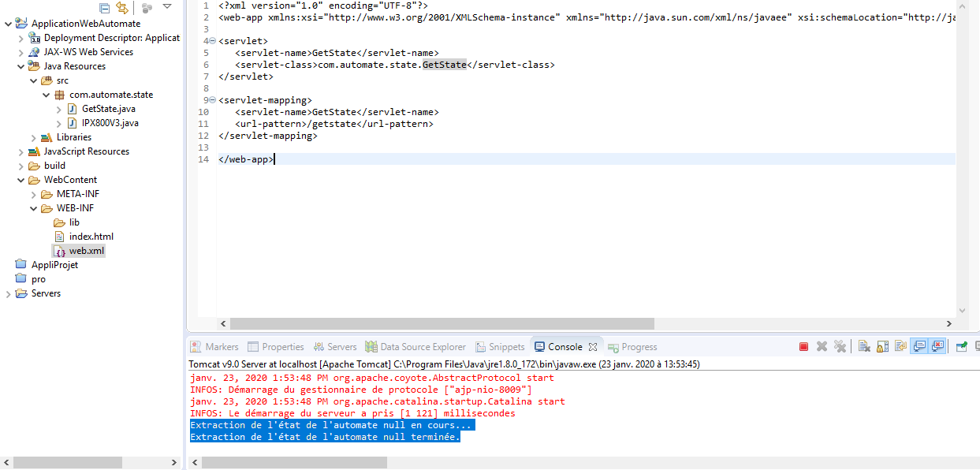Clear Console output icon
This screenshot has width=980, height=470.
pos(864,346)
